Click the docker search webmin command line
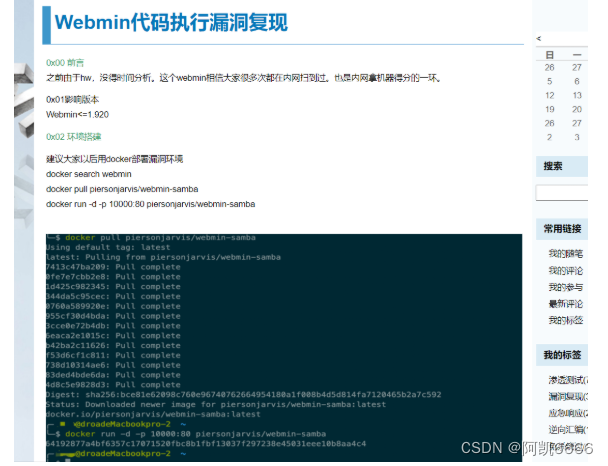The width and height of the screenshot is (608, 466). (x=88, y=174)
